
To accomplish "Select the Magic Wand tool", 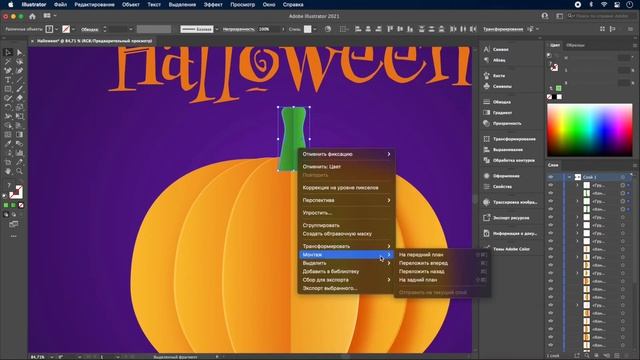I will pos(8,62).
